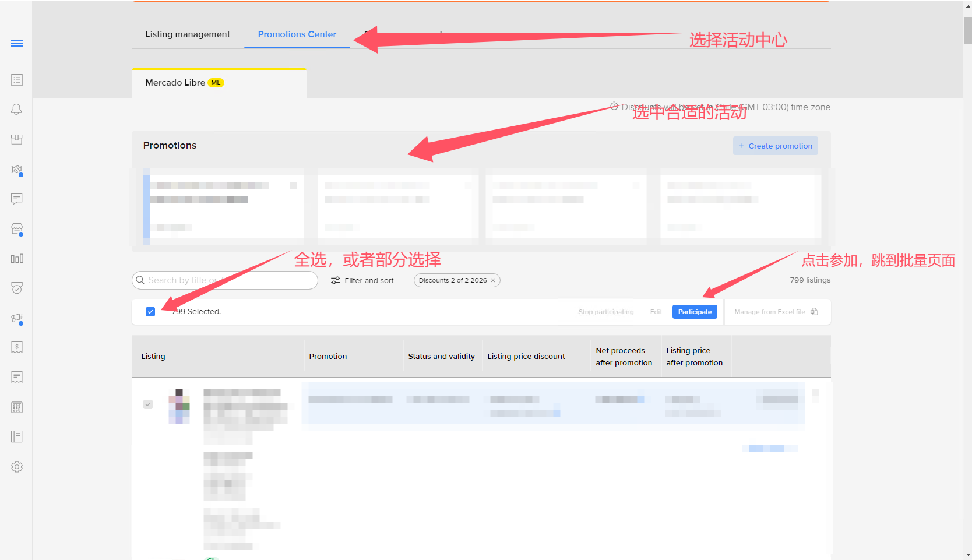Image resolution: width=972 pixels, height=560 pixels.
Task: Open Filter and sort options
Action: tap(362, 280)
